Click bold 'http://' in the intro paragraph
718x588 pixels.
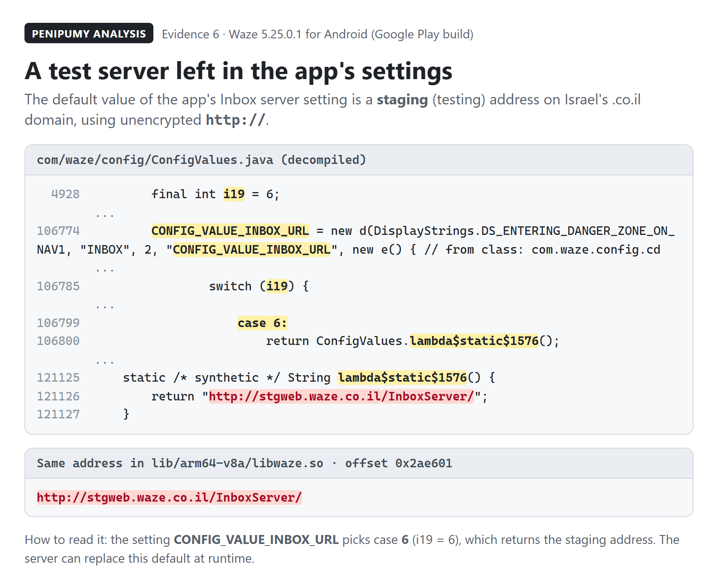[x=235, y=120]
